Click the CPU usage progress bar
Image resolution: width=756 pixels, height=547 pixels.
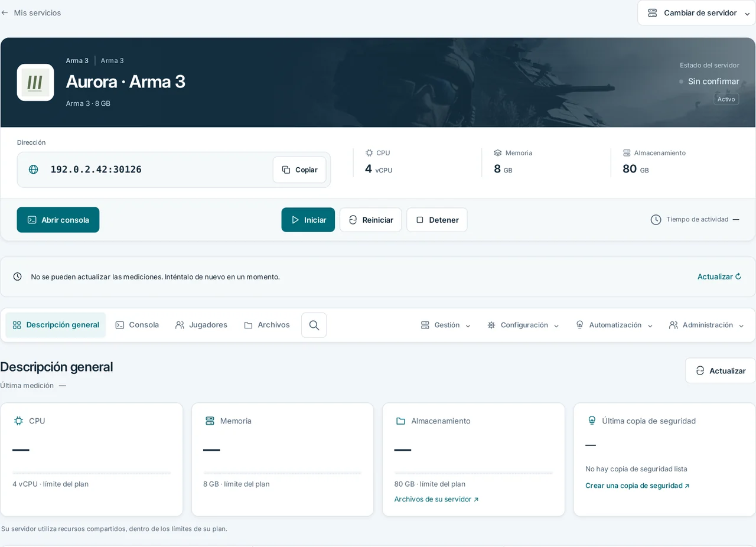point(92,473)
